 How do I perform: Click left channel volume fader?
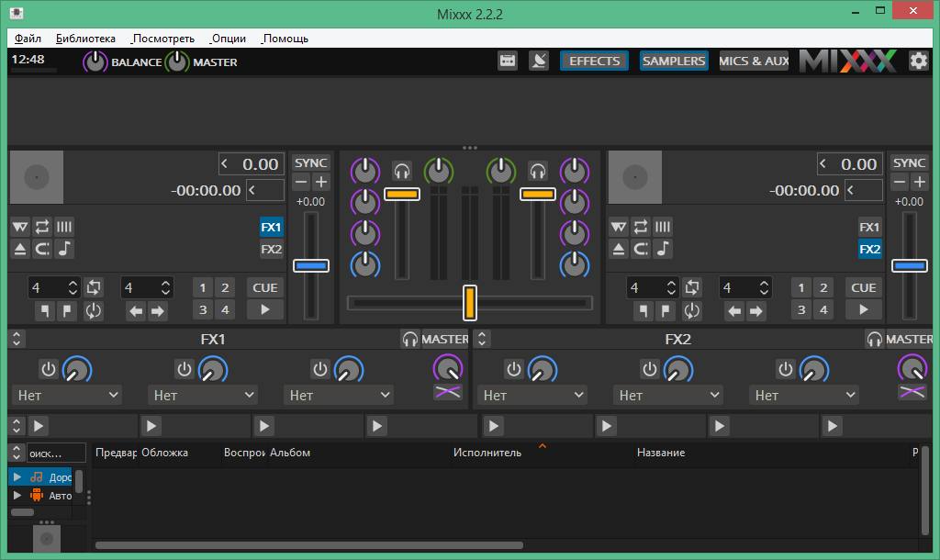pos(402,195)
